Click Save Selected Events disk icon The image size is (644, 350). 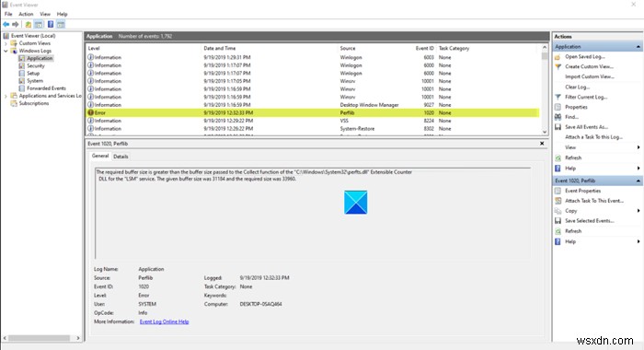(558, 221)
